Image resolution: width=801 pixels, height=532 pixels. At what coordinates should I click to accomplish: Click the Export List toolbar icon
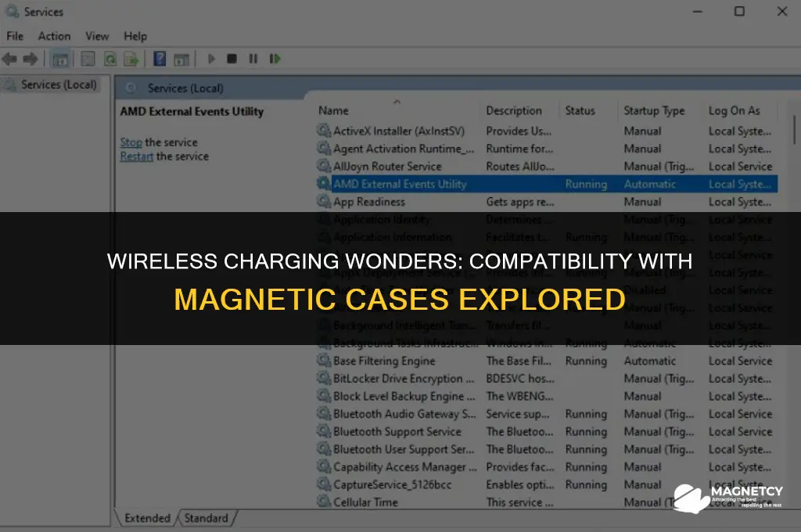pyautogui.click(x=131, y=59)
